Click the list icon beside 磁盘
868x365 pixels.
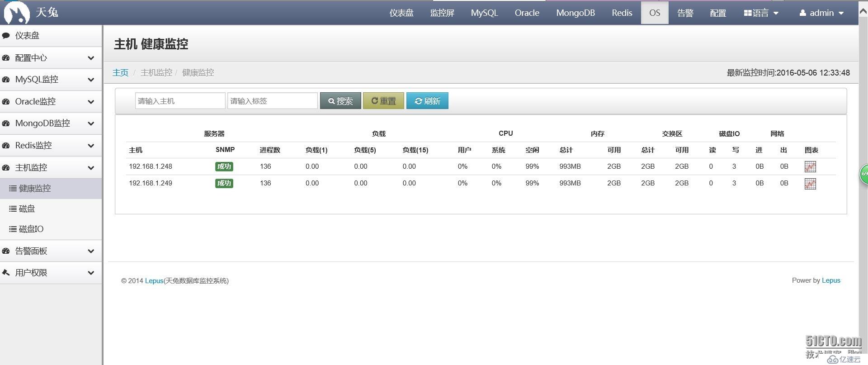coord(13,209)
